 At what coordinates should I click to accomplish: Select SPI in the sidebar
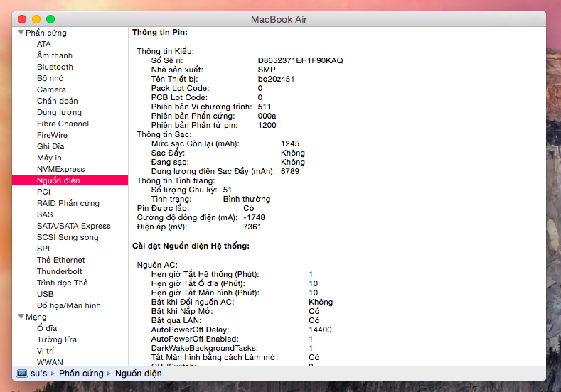coord(43,249)
